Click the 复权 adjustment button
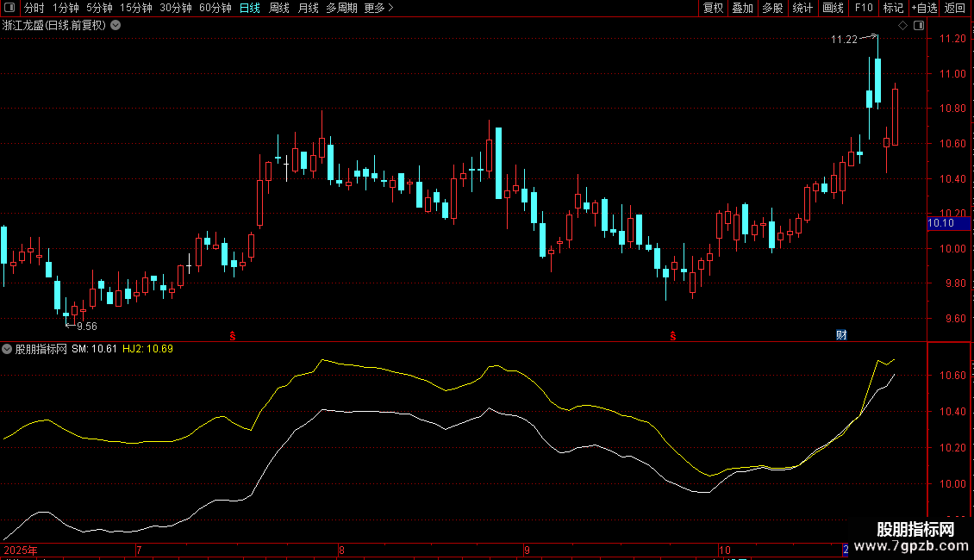The height and width of the screenshot is (560, 974). coord(713,8)
